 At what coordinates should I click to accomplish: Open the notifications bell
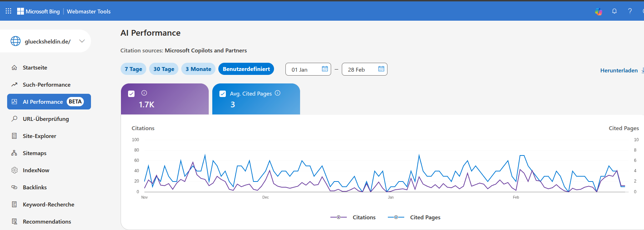(614, 11)
